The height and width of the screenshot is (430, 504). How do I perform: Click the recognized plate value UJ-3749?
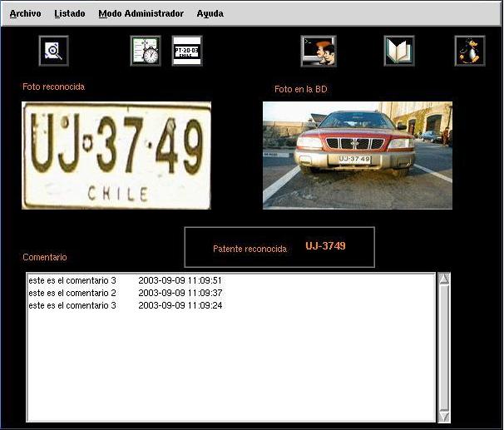tap(326, 246)
